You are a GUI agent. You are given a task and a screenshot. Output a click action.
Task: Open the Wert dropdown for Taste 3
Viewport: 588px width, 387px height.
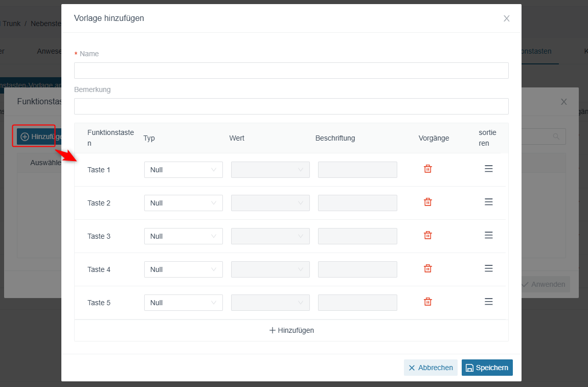(x=270, y=236)
